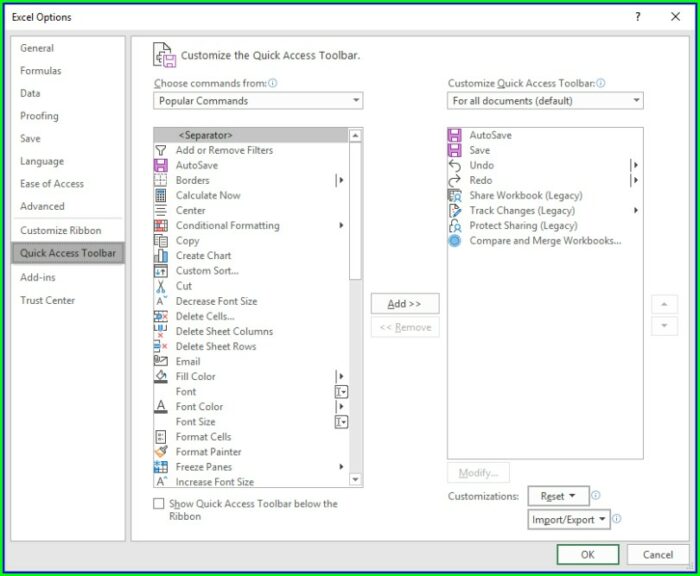700x576 pixels.
Task: Click the Add >> button
Action: [x=405, y=304]
